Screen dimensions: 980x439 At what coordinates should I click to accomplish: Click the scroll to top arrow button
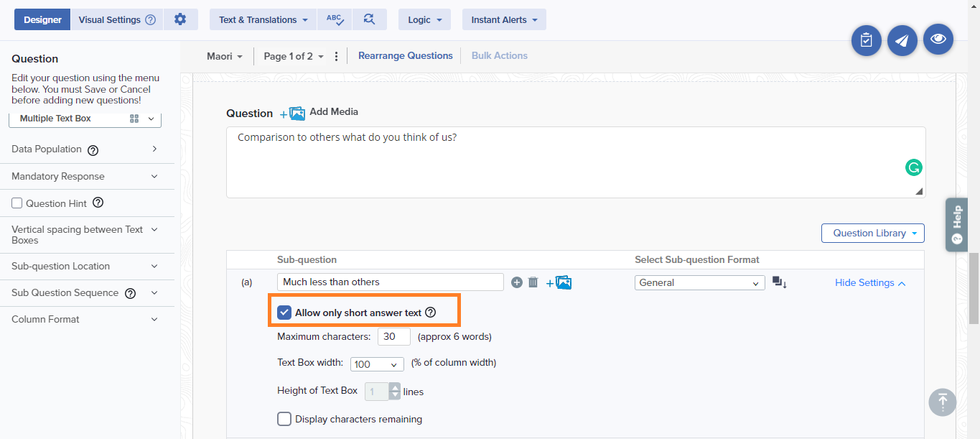point(942,402)
